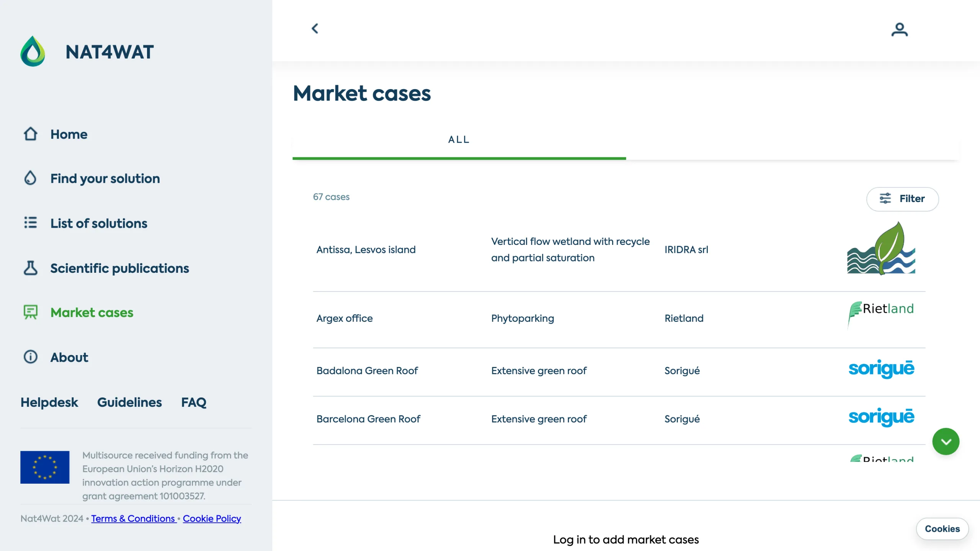
Task: Open the Filter options button
Action: click(x=902, y=199)
